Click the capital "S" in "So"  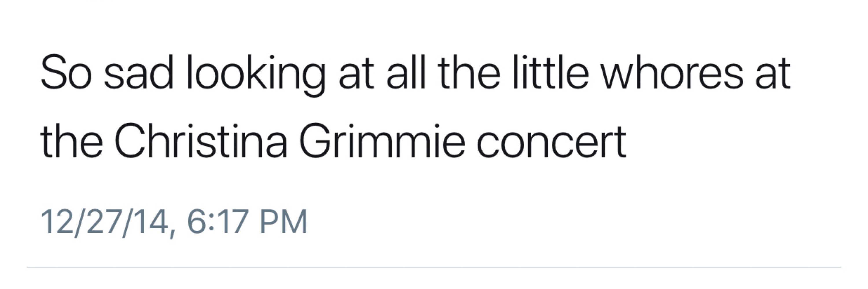tap(53, 73)
